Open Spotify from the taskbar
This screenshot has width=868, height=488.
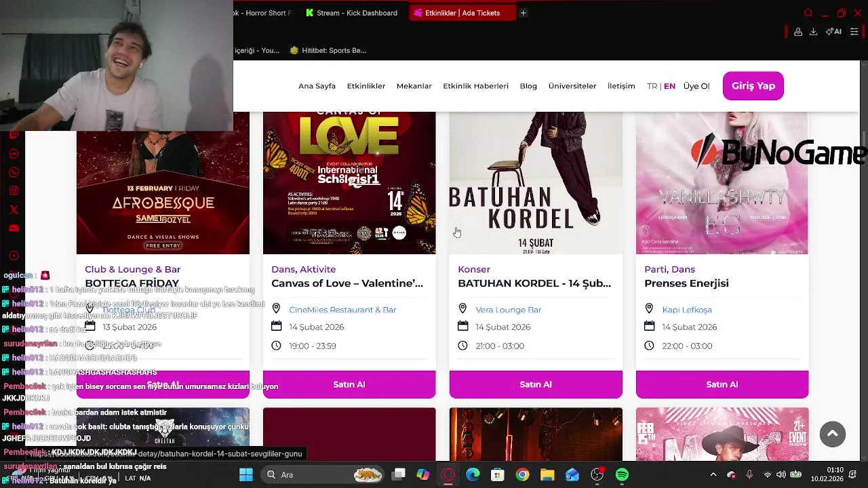coord(622,475)
